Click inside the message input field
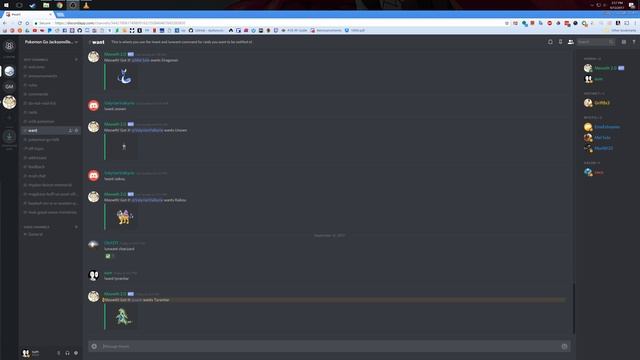This screenshot has width=640, height=360. point(329,346)
